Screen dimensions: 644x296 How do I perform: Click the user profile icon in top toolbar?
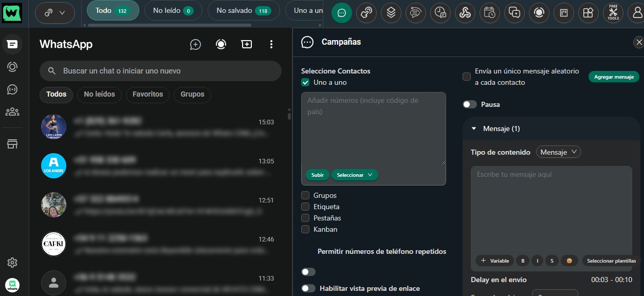click(636, 13)
